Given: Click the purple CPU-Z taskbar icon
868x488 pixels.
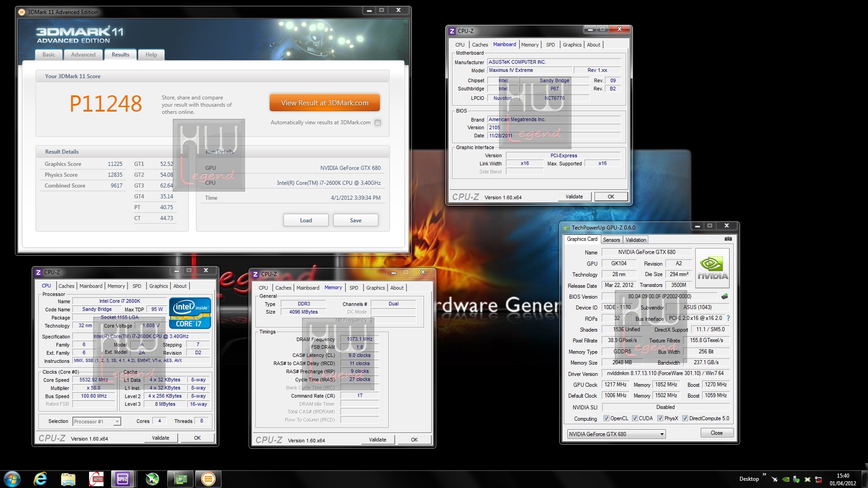Looking at the screenshot, I should (122, 479).
